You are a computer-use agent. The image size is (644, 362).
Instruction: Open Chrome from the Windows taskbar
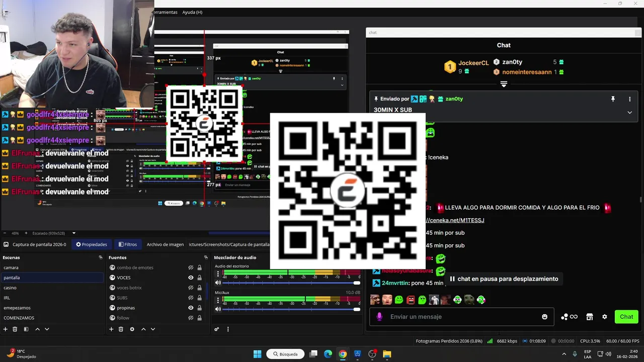tap(343, 354)
